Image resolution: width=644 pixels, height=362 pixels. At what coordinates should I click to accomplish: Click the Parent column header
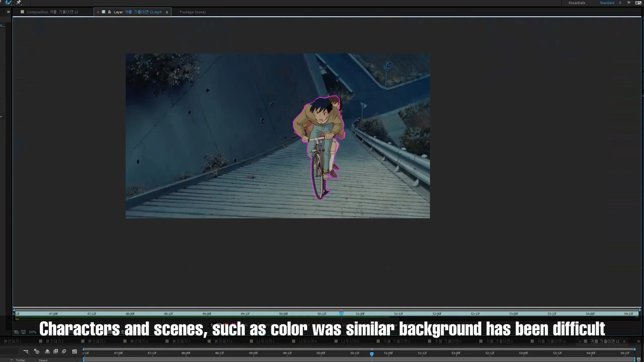(x=43, y=360)
